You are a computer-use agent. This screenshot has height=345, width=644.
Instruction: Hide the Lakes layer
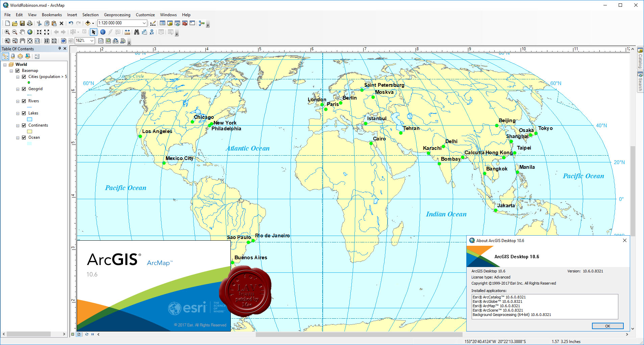coord(24,113)
